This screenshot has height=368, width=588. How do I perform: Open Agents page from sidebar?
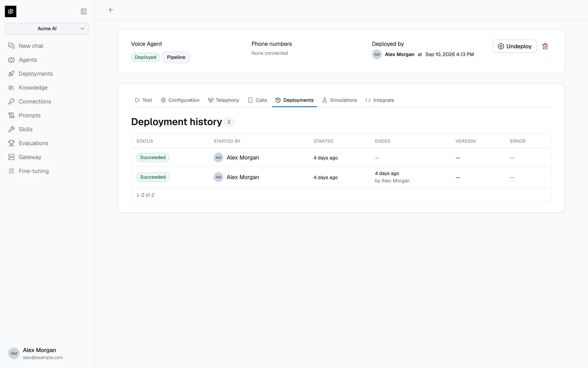(x=47, y=60)
